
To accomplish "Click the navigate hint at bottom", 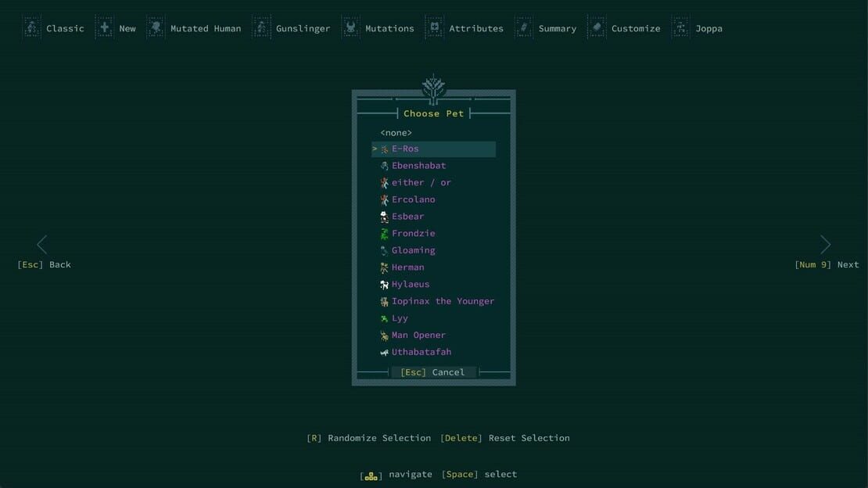I will point(396,474).
